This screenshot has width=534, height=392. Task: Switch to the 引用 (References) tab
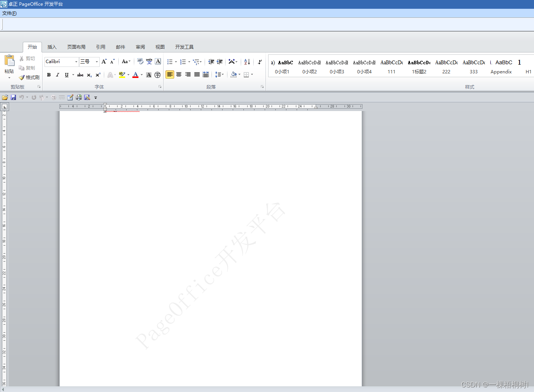(x=100, y=47)
